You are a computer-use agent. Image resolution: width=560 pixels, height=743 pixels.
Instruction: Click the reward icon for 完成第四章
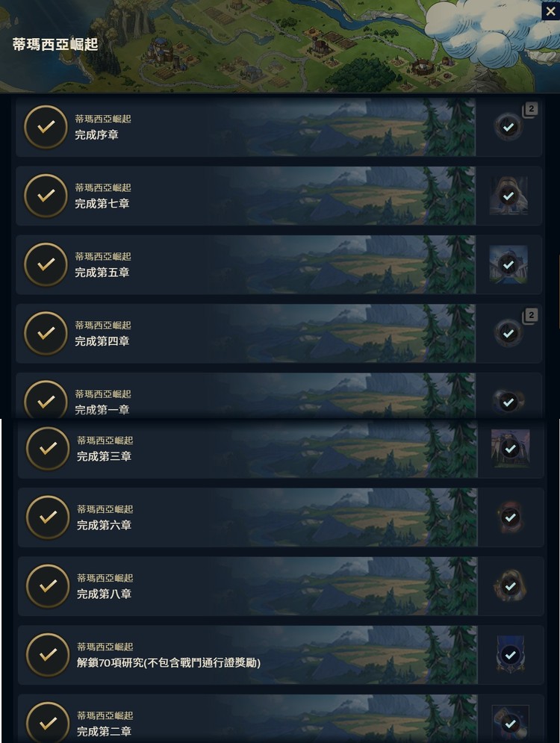coord(508,333)
